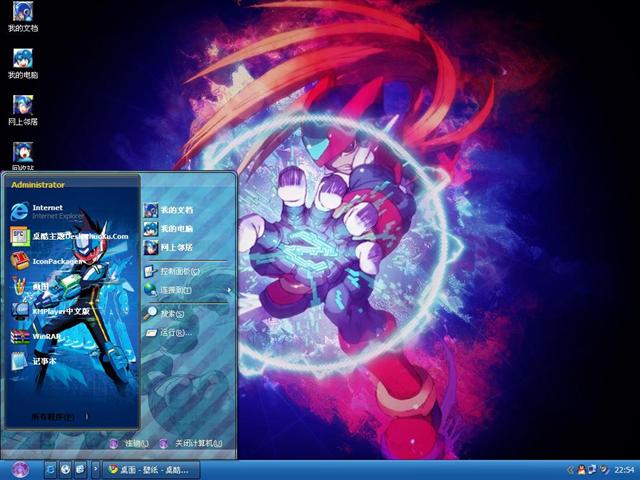
Task: Click the 注销(L) log off button
Action: click(x=129, y=443)
